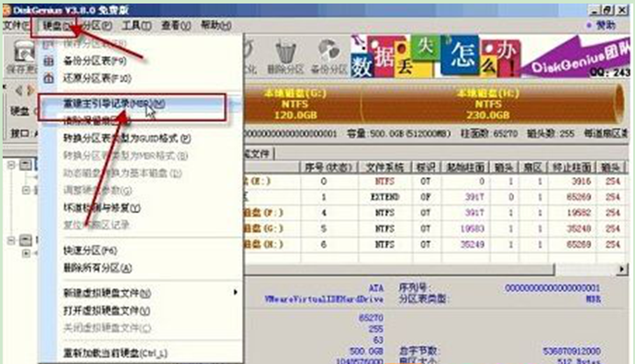
Task: Go to previous disk with left arrow
Action: coord(18,89)
